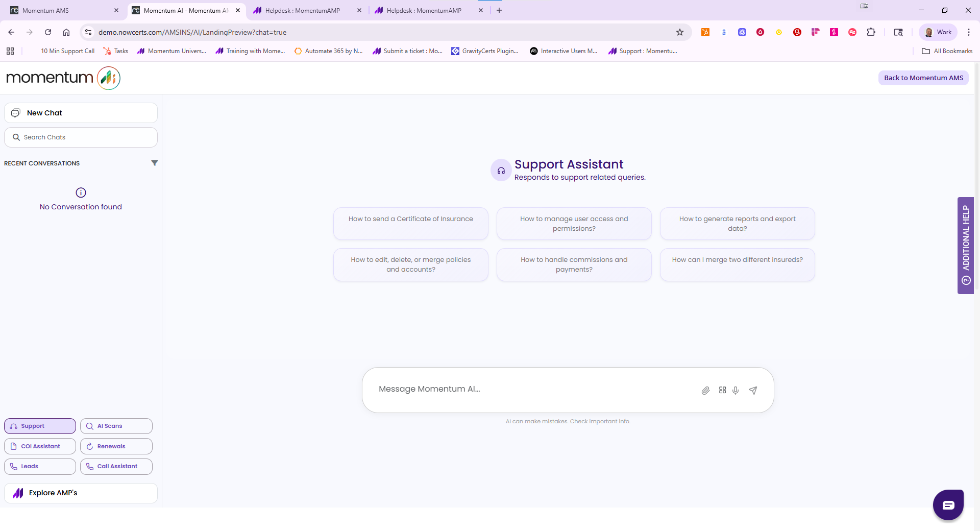Open the browser home page

(66, 32)
